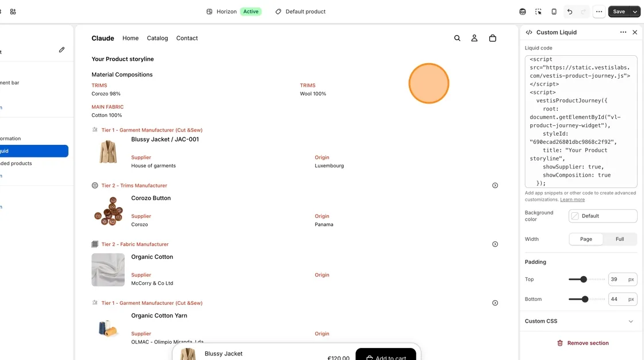
Task: Click the "Material Compositions" heading
Action: (122, 74)
